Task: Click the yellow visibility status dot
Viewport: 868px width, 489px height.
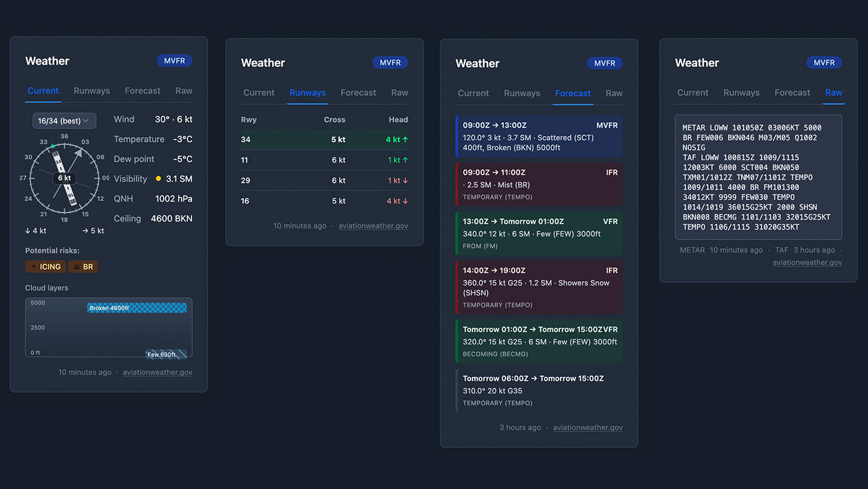Action: pyautogui.click(x=158, y=179)
